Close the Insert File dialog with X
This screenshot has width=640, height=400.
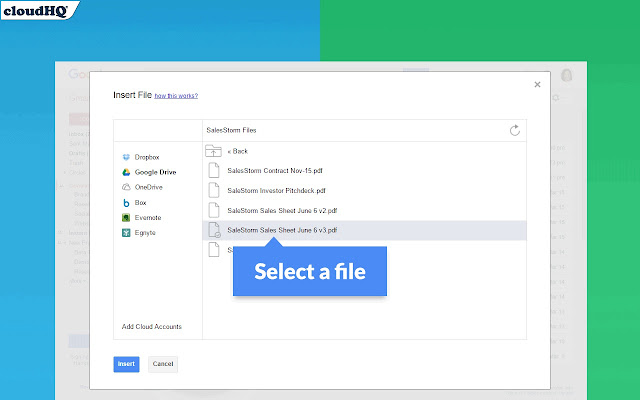[537, 84]
